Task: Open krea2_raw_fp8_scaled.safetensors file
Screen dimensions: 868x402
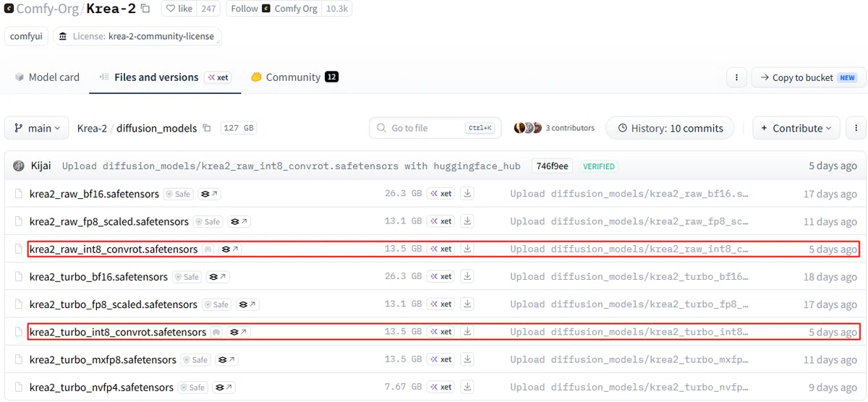Action: 109,221
